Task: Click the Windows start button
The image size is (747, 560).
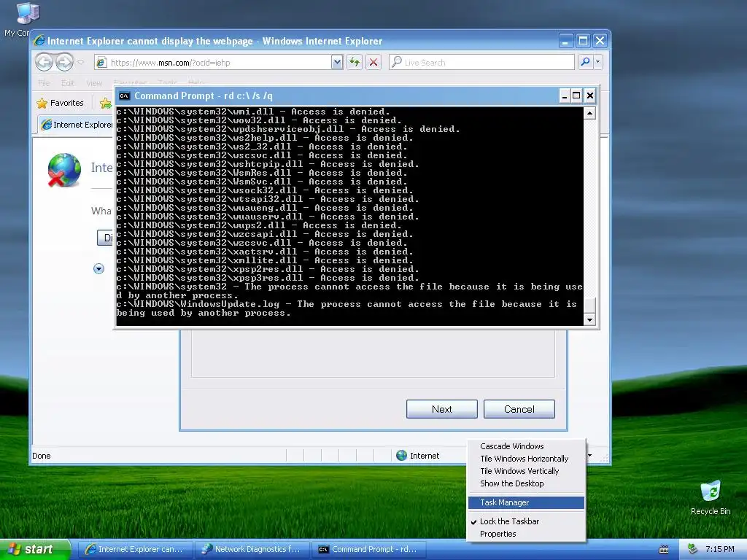Action: 34,549
